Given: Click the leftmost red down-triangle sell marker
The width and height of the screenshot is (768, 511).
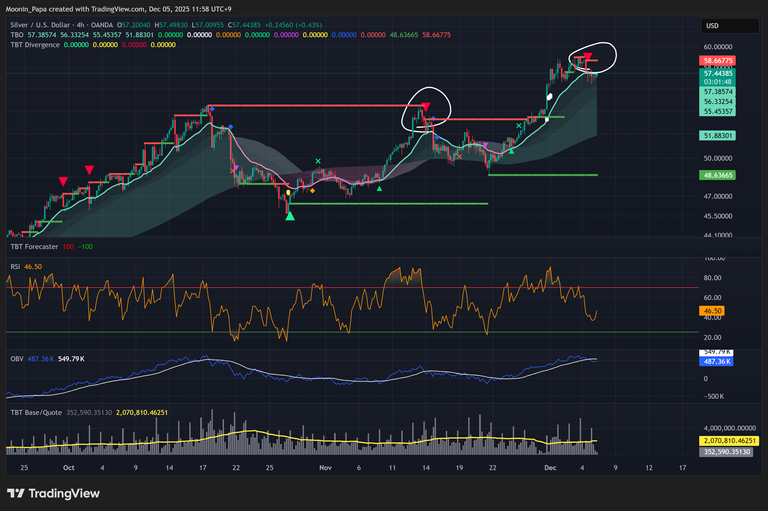Looking at the screenshot, I should click(64, 181).
